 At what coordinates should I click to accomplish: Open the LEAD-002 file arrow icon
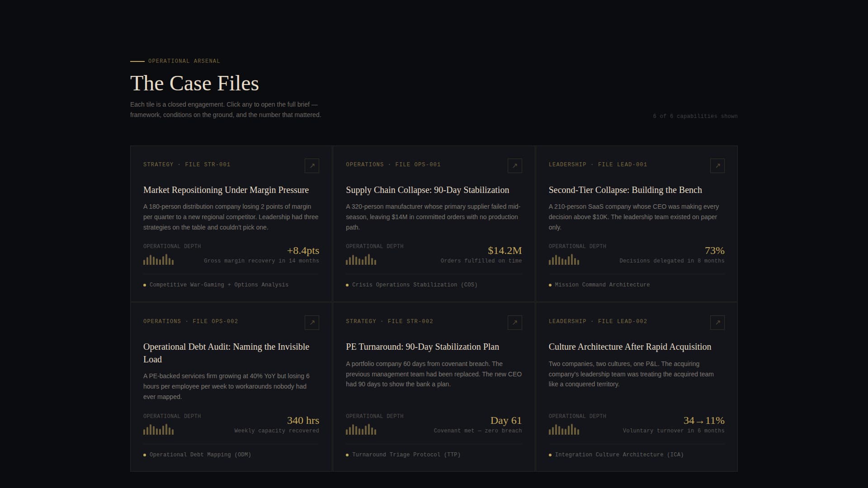pos(717,323)
